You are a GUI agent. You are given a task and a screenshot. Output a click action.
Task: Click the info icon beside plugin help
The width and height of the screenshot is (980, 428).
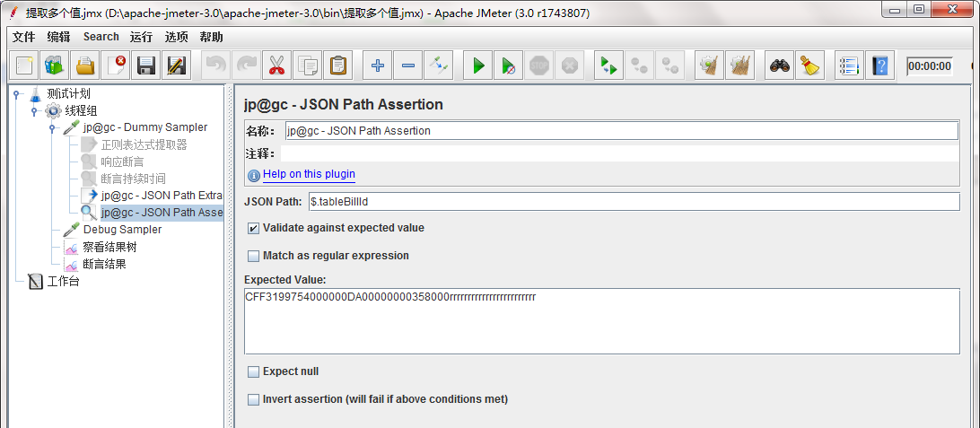tap(254, 176)
